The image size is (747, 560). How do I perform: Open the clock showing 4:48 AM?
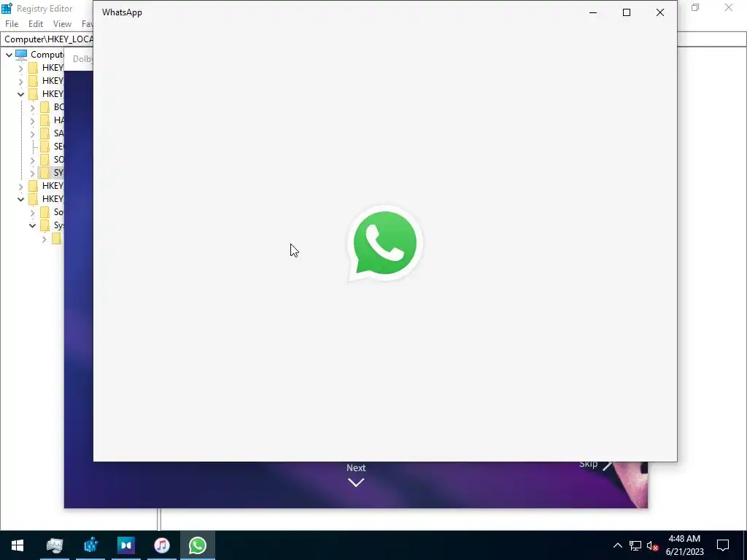tap(684, 545)
